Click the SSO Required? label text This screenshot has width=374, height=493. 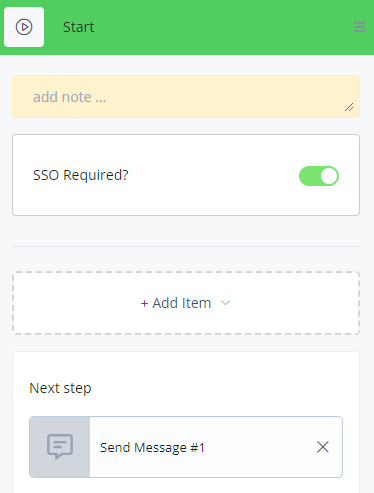(x=81, y=175)
